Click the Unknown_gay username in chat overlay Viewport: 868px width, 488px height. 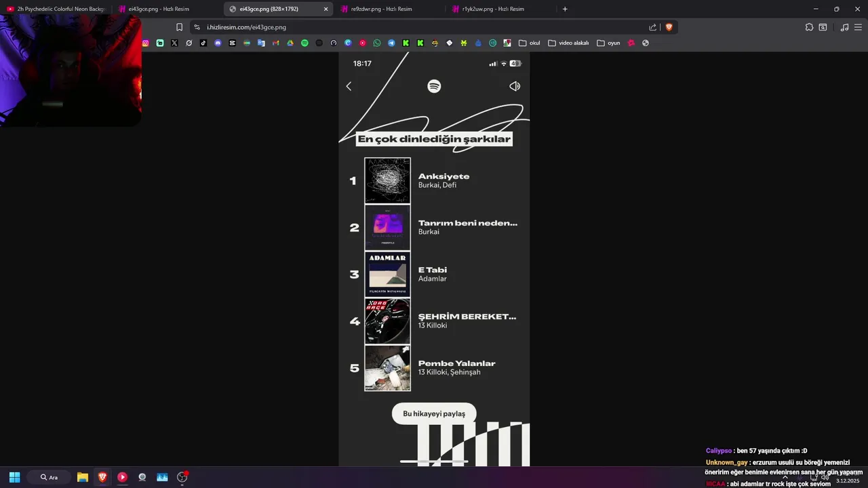click(728, 462)
